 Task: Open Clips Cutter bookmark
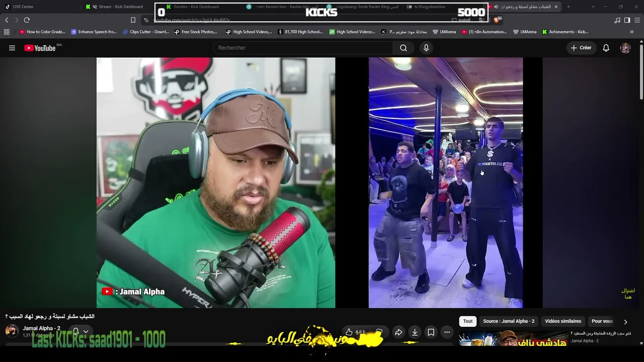146,32
